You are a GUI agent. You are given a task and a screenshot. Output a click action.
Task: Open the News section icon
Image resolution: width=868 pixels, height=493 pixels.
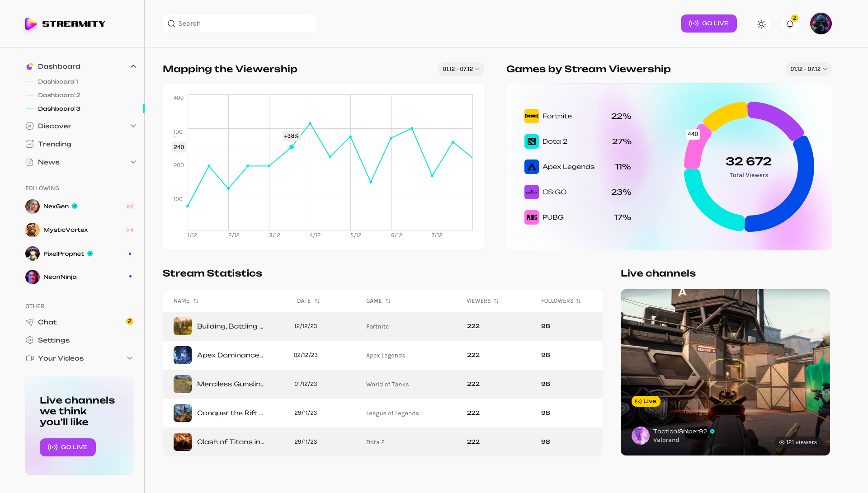tap(29, 162)
